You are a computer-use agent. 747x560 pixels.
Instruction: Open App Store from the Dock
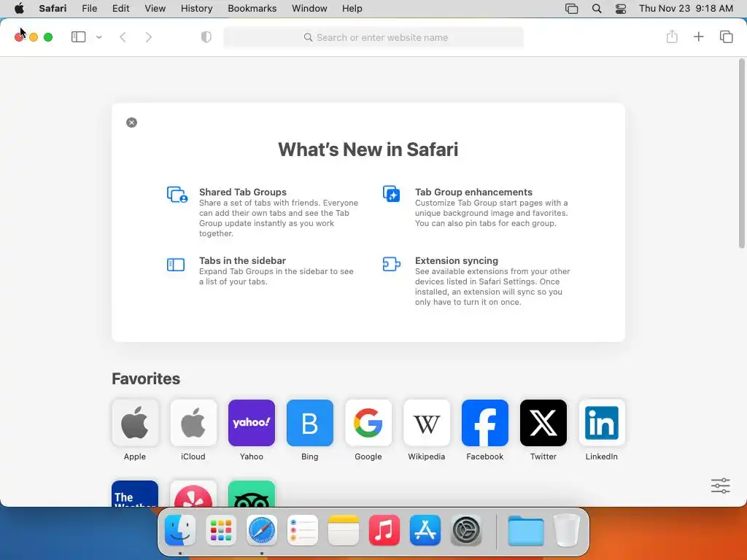pyautogui.click(x=425, y=530)
